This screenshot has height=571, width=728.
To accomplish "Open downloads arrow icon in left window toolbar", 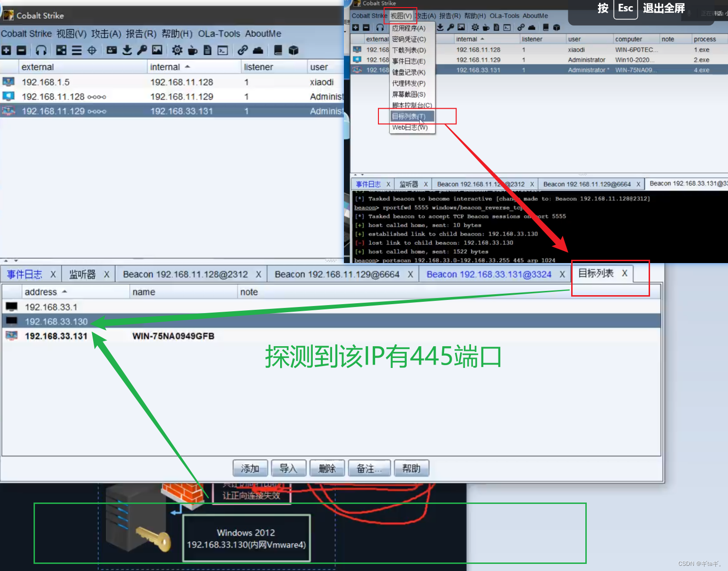I will coord(127,50).
